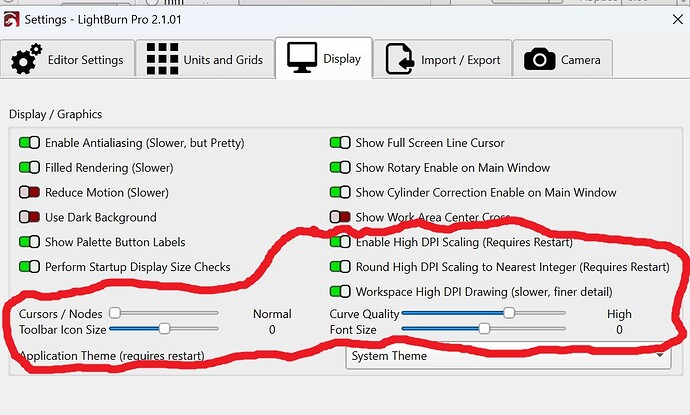Screen dimensions: 690x415
Task: Click the Toolbar Icon Size slider handle
Action: pos(164,328)
